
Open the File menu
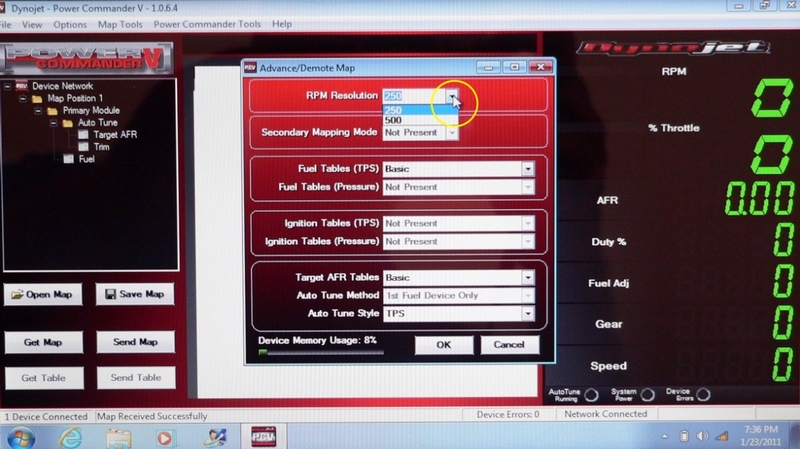click(6, 24)
